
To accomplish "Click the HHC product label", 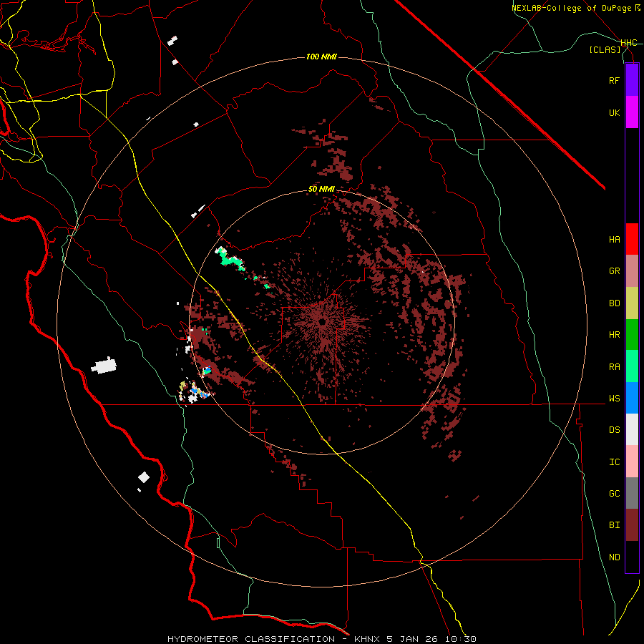I will pyautogui.click(x=629, y=43).
